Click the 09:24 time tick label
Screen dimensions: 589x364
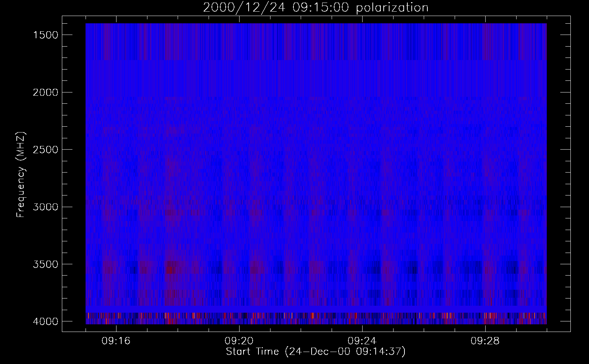pyautogui.click(x=362, y=341)
